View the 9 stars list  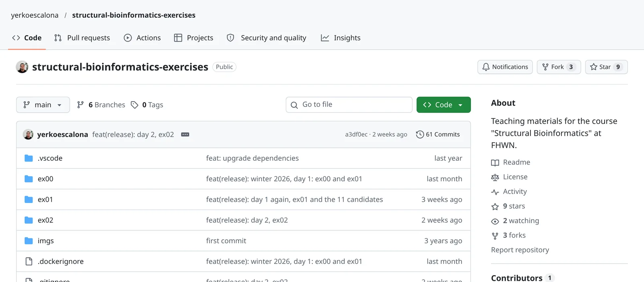click(508, 206)
